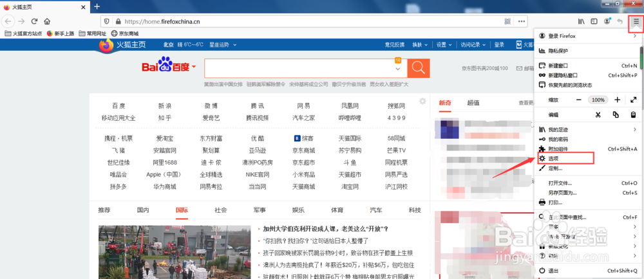Open a new tab with plus button
Screen dimensions: 644x279
pyautogui.click(x=97, y=6)
